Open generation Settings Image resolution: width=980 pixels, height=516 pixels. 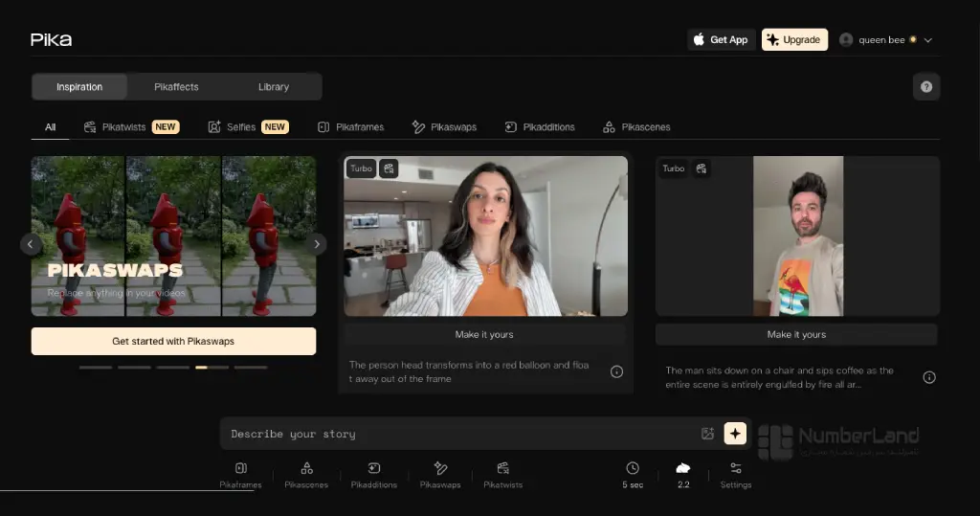pos(736,476)
